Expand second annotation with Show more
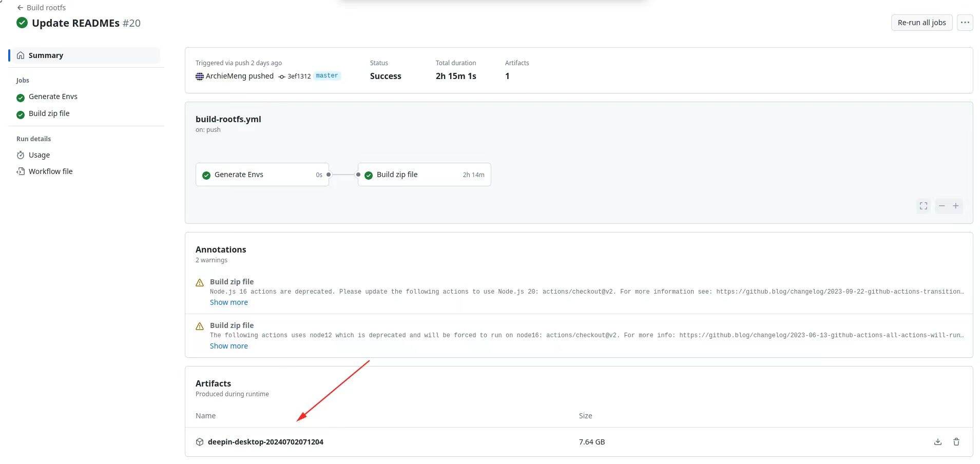This screenshot has width=980, height=464. [229, 346]
